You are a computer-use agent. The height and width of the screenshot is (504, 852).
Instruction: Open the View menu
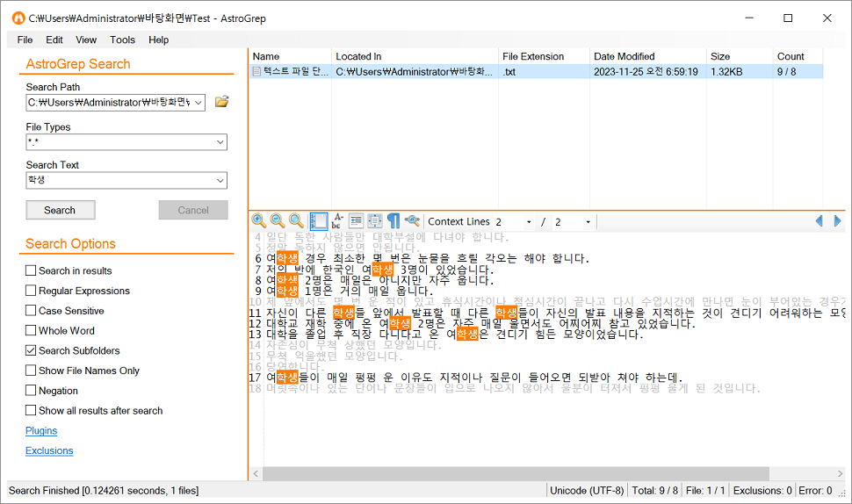coord(86,40)
